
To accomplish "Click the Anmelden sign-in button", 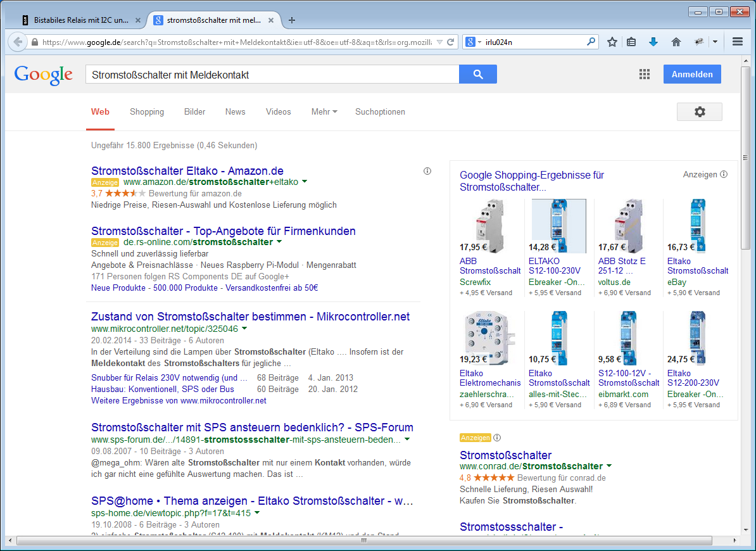I will 692,74.
